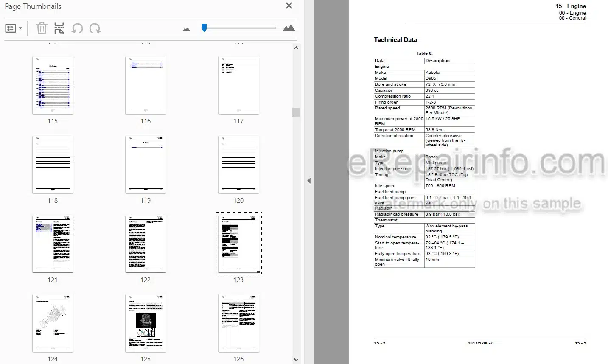
Task: Select page 120 thumbnail
Action: [x=238, y=165]
